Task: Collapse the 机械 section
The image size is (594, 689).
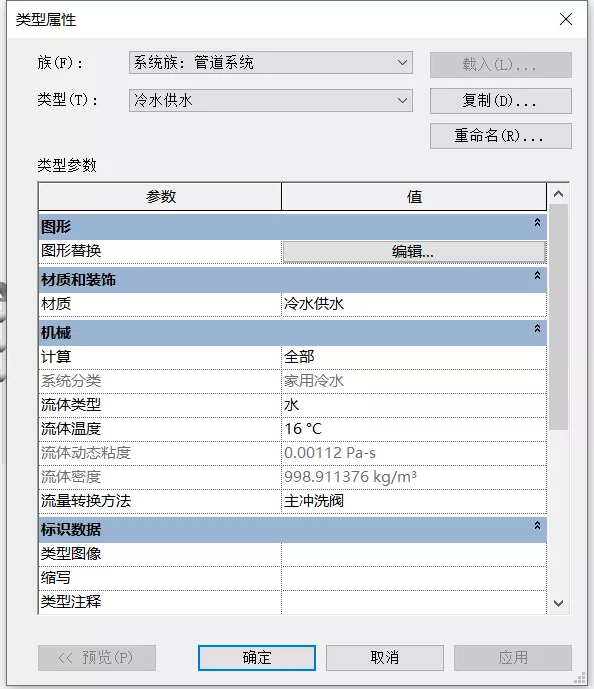Action: pos(537,329)
